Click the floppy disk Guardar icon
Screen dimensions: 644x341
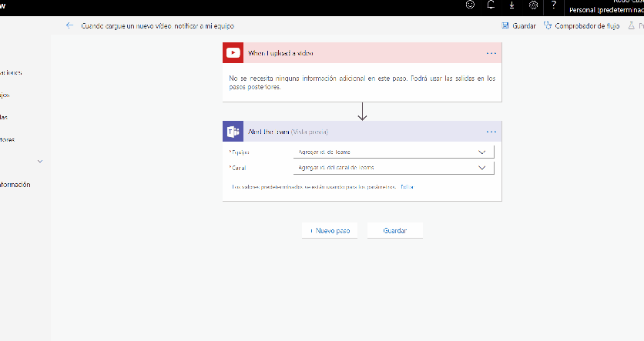click(505, 26)
